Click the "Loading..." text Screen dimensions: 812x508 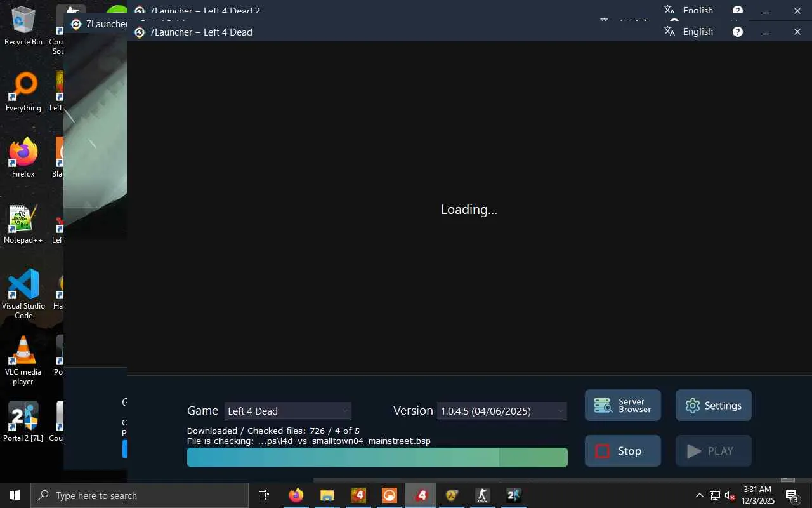pyautogui.click(x=469, y=210)
